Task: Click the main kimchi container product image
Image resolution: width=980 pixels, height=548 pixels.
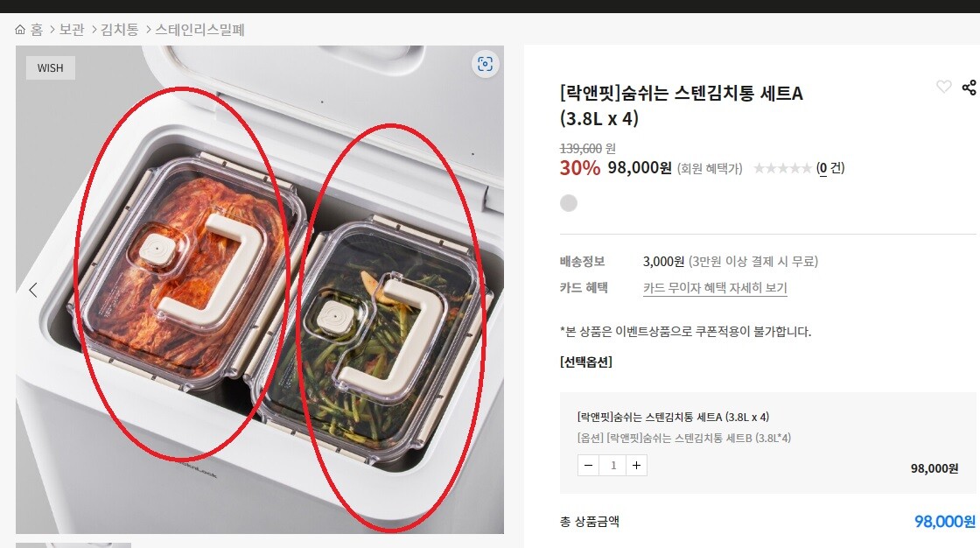Action: pyautogui.click(x=259, y=289)
